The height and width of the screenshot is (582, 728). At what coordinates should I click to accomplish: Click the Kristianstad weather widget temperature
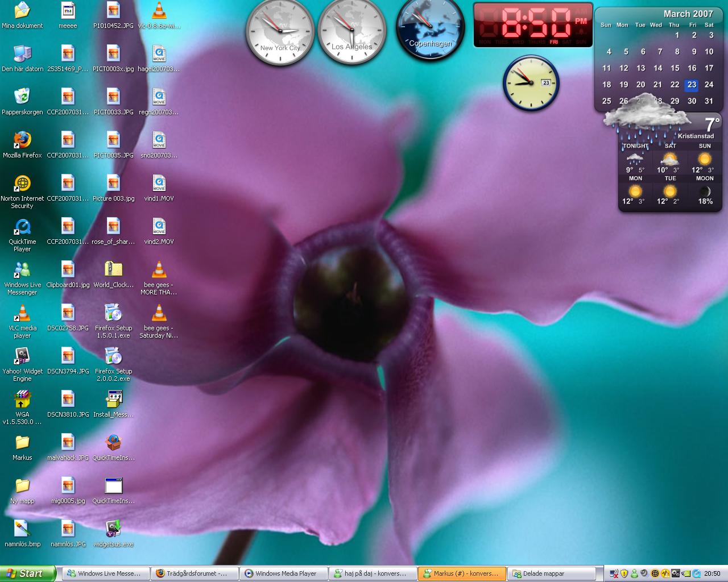point(712,124)
